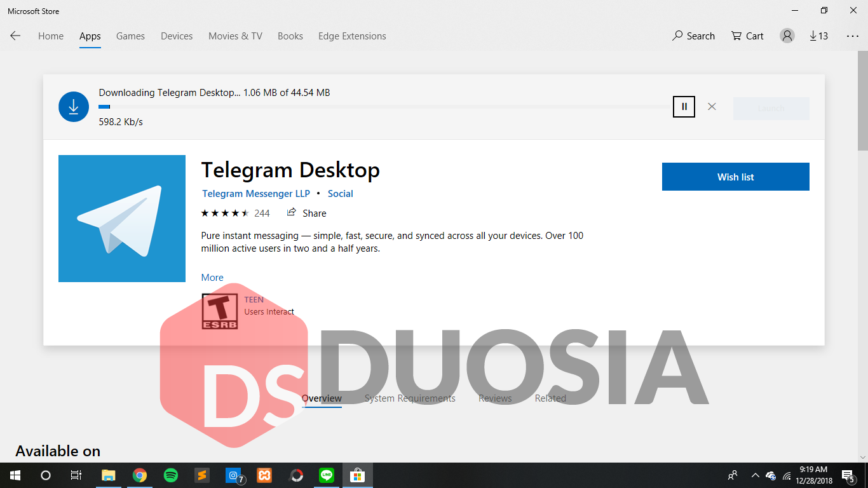Image resolution: width=868 pixels, height=488 pixels.
Task: Switch to the Devices tab
Action: pos(177,36)
